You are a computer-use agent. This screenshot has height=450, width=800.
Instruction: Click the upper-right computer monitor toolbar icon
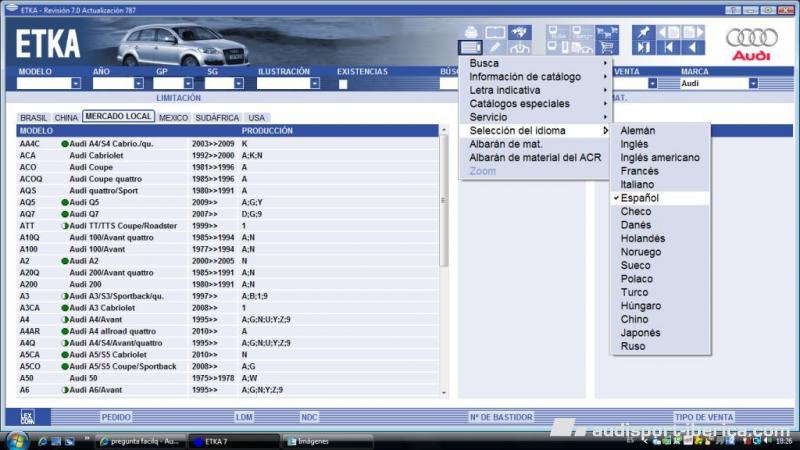click(582, 33)
